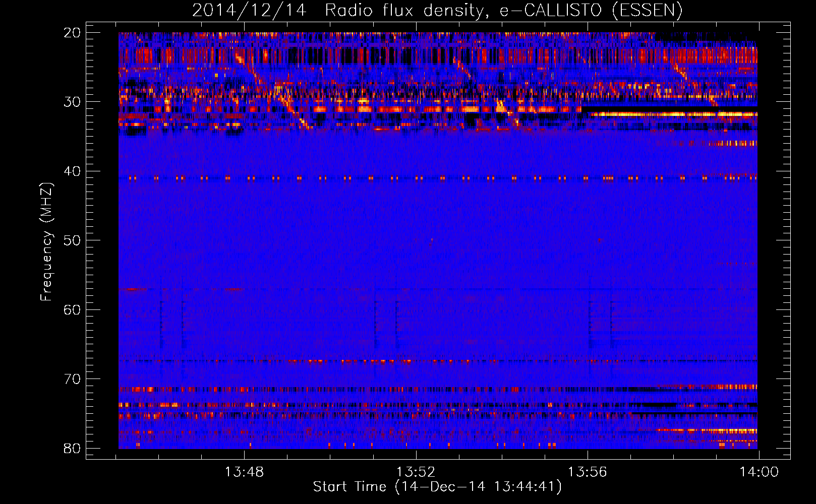This screenshot has width=816, height=504.
Task: Select the 13:56 time tick label
Action: 588,472
